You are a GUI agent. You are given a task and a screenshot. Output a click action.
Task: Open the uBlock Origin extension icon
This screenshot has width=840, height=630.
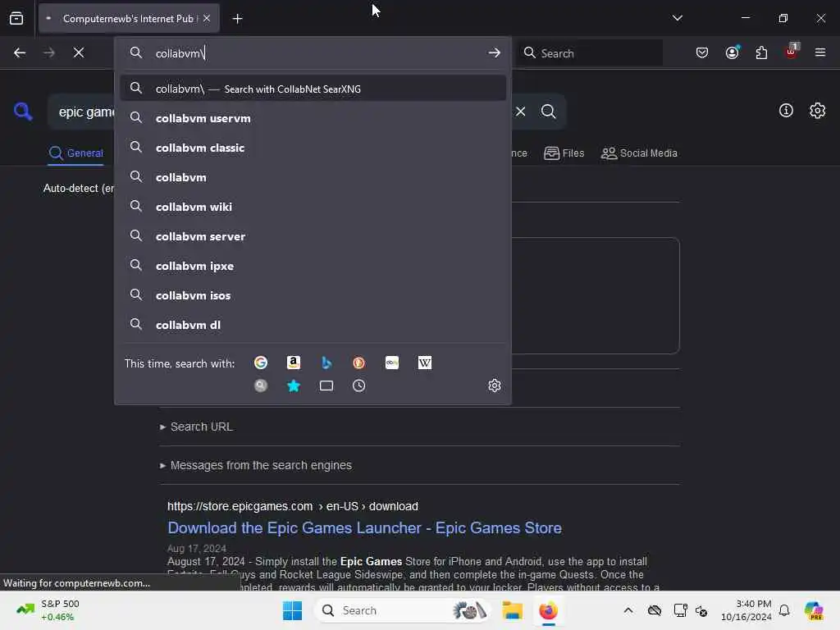(x=792, y=52)
